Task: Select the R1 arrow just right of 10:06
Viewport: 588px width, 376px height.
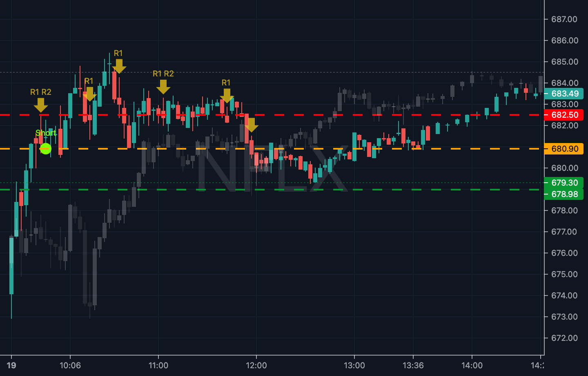Action: 89,94
